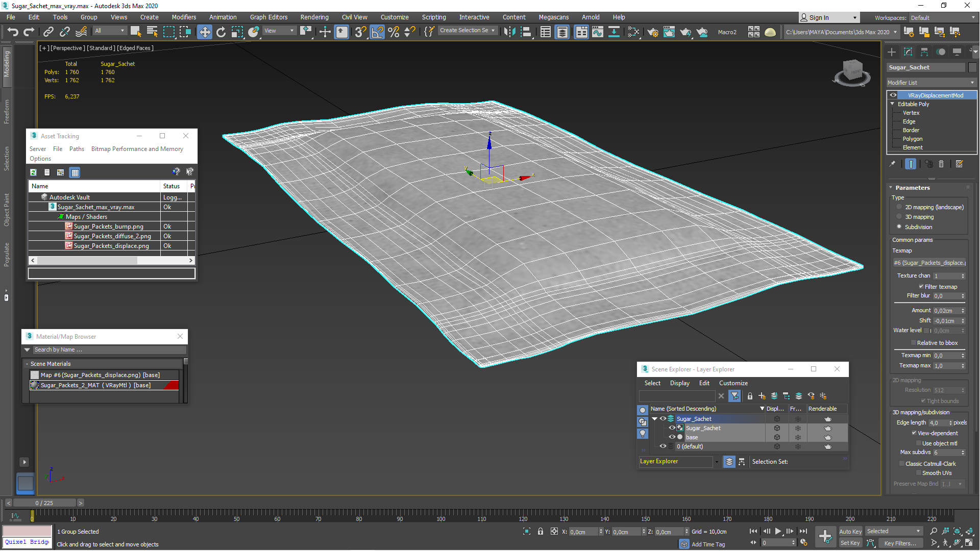Open the Modifier List dropdown
Image resolution: width=980 pixels, height=551 pixels.
click(x=932, y=82)
